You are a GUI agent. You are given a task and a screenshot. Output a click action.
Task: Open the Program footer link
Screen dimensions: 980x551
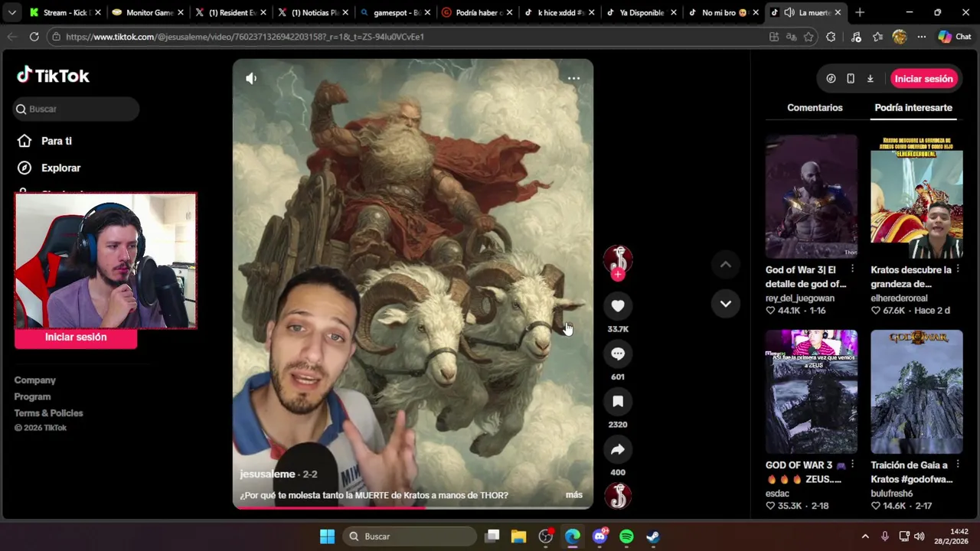tap(32, 396)
